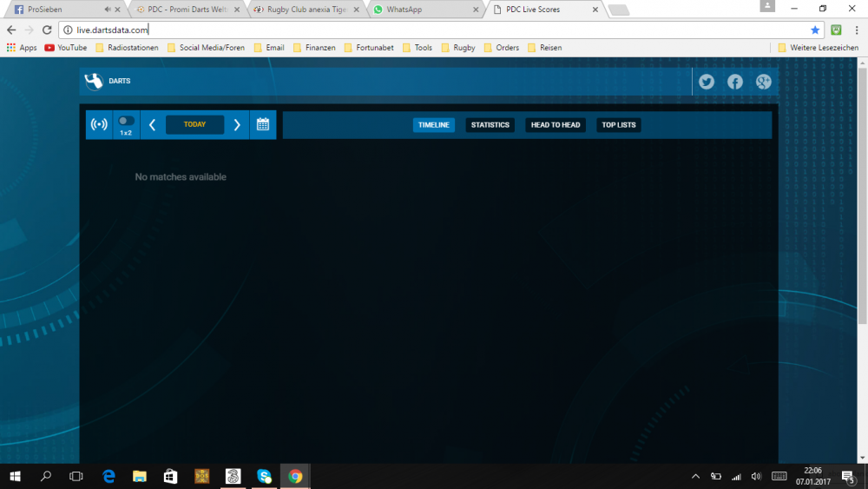Open the calendar date picker
Viewport: 868px width, 489px height.
(263, 125)
